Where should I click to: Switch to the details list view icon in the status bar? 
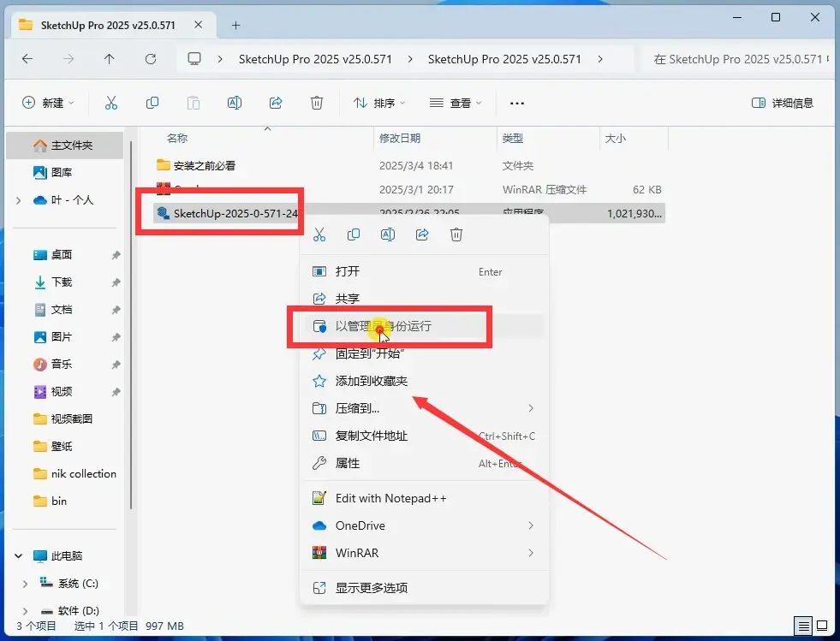click(x=803, y=626)
